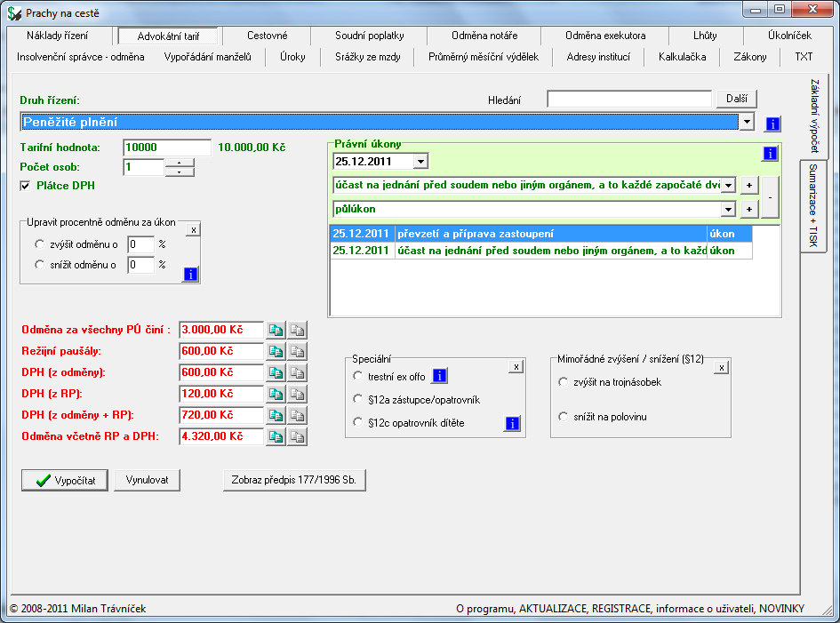Select 'zvýšit odměnu o' radio option

pyautogui.click(x=39, y=244)
